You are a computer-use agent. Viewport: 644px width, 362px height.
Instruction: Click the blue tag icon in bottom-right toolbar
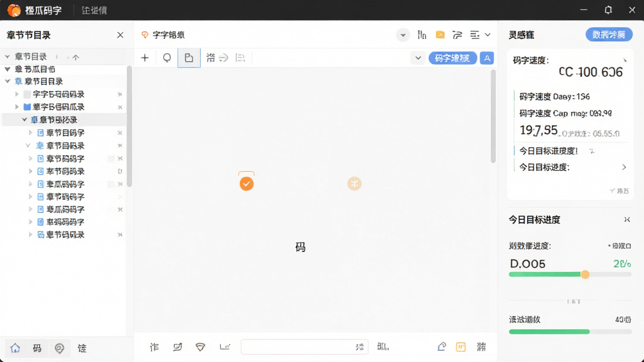tap(441, 347)
